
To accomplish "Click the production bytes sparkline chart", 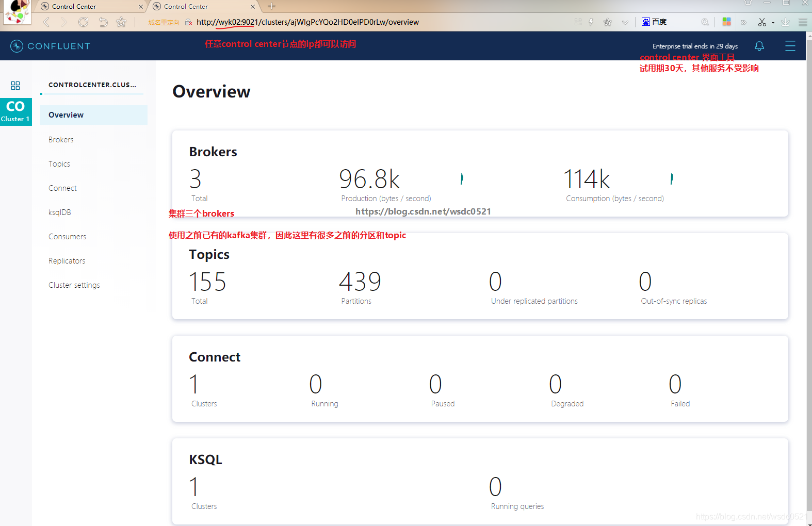I will [x=462, y=179].
